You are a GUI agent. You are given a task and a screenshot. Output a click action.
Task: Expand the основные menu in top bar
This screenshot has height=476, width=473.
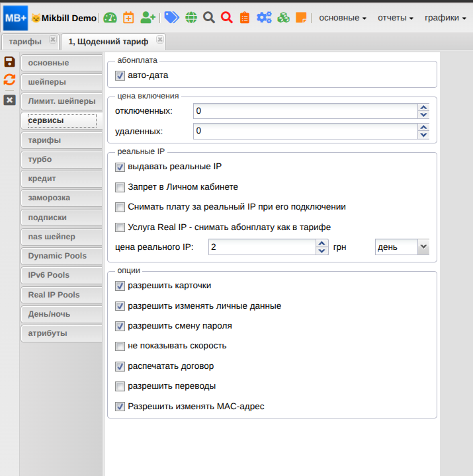point(343,18)
